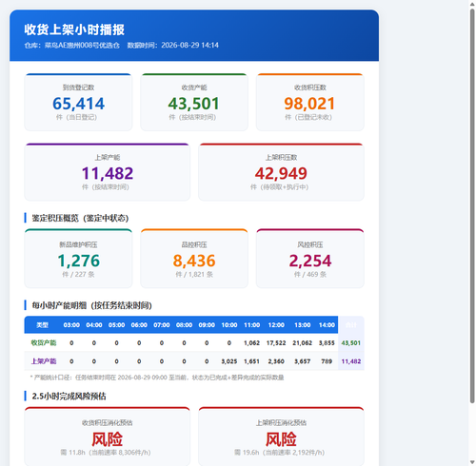Click the 09:00 column header
476x466 pixels.
207,325
